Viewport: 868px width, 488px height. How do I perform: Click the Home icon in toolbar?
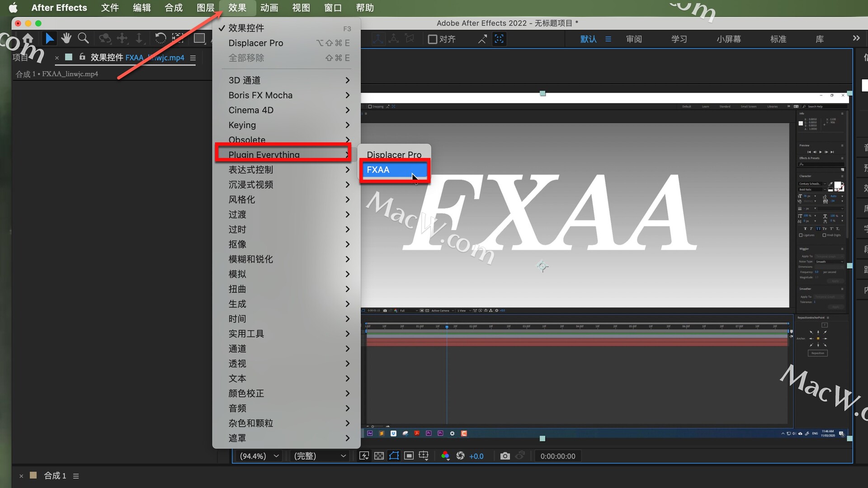[28, 38]
